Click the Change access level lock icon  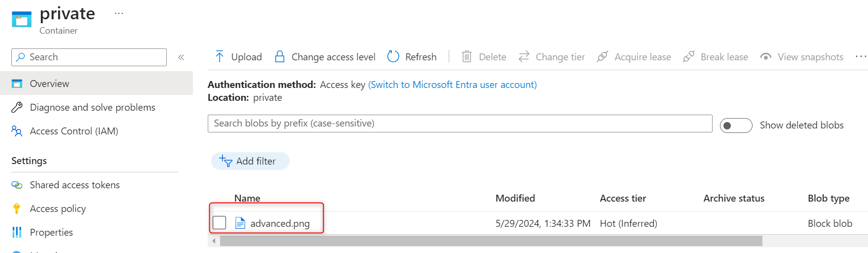pyautogui.click(x=280, y=57)
